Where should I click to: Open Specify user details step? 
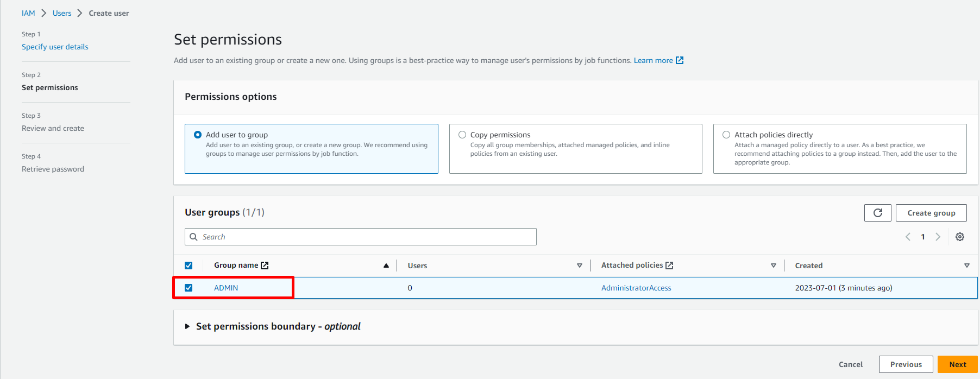point(55,47)
